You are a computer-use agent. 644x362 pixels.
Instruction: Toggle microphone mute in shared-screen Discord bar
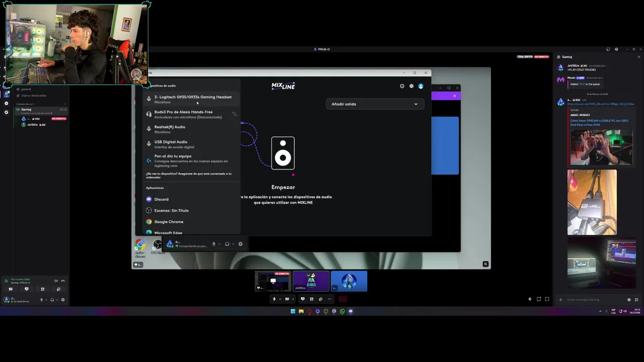click(214, 244)
